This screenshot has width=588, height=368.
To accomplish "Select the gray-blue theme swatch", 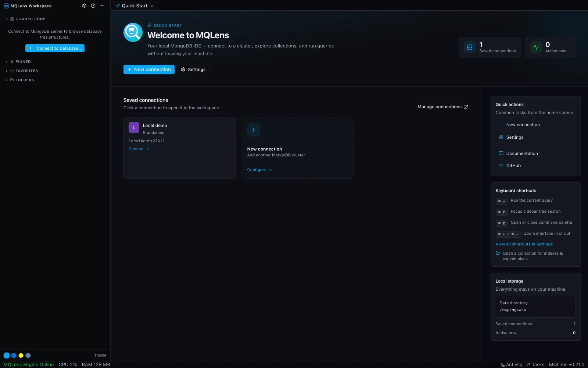I will pos(28,355).
